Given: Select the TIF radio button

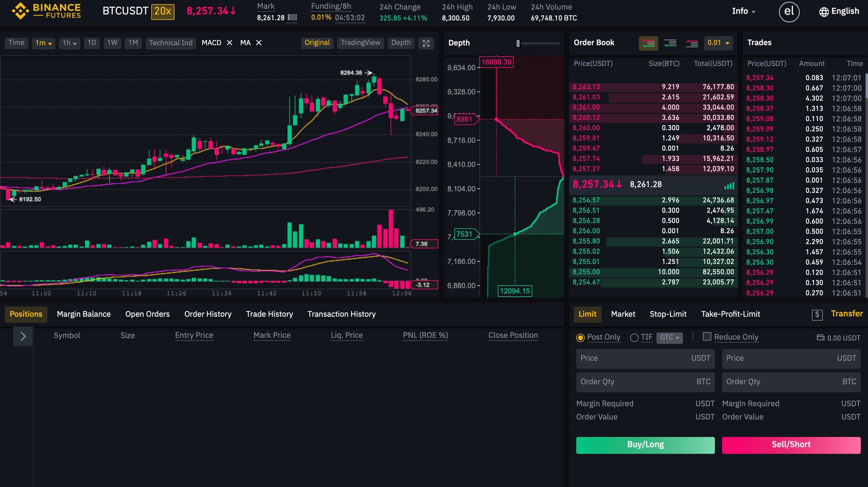Looking at the screenshot, I should (x=634, y=338).
